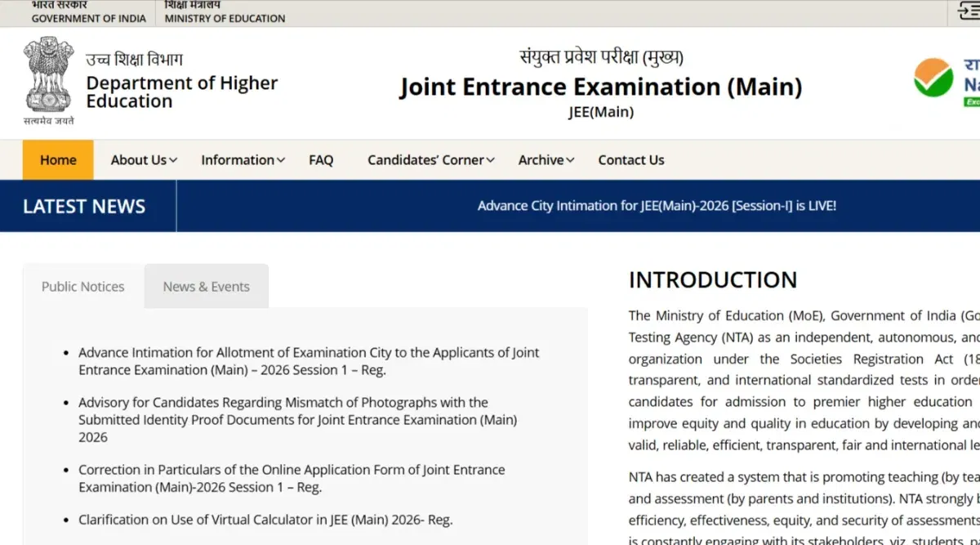Open the Virtual Calculator clarification notice
Image resolution: width=980 pixels, height=545 pixels.
(265, 520)
